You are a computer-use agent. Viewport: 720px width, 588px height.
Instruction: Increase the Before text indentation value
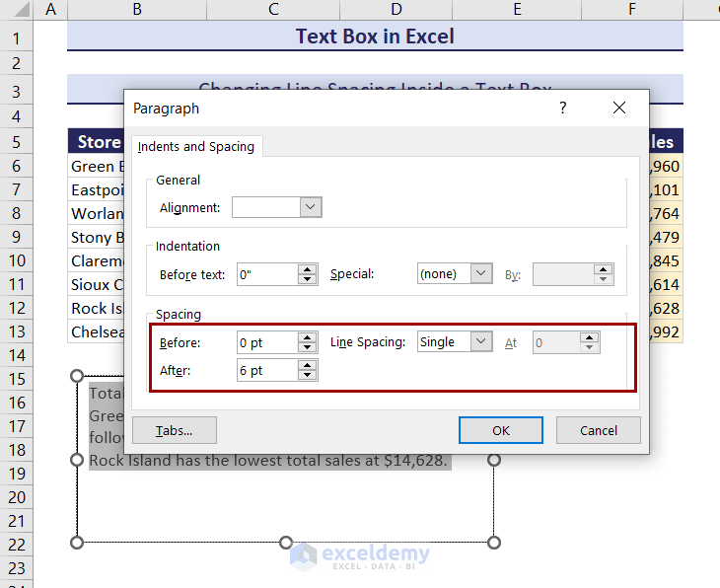(307, 269)
